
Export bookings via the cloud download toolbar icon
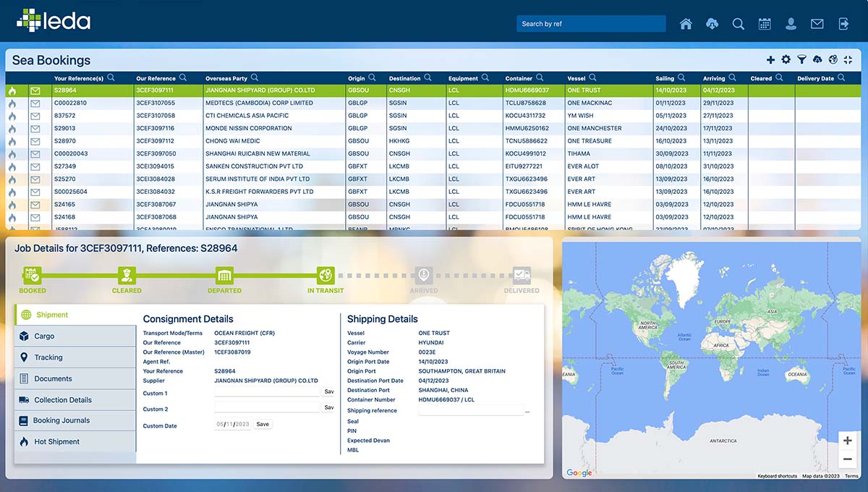pos(817,59)
